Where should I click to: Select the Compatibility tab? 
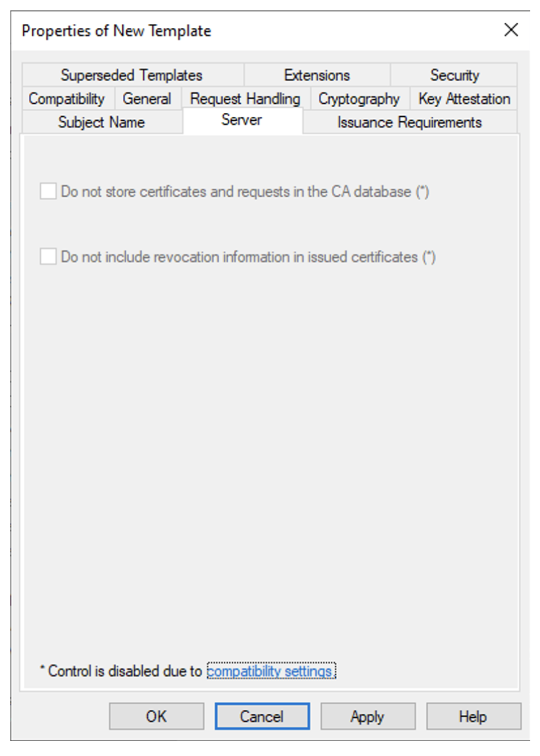point(67,99)
